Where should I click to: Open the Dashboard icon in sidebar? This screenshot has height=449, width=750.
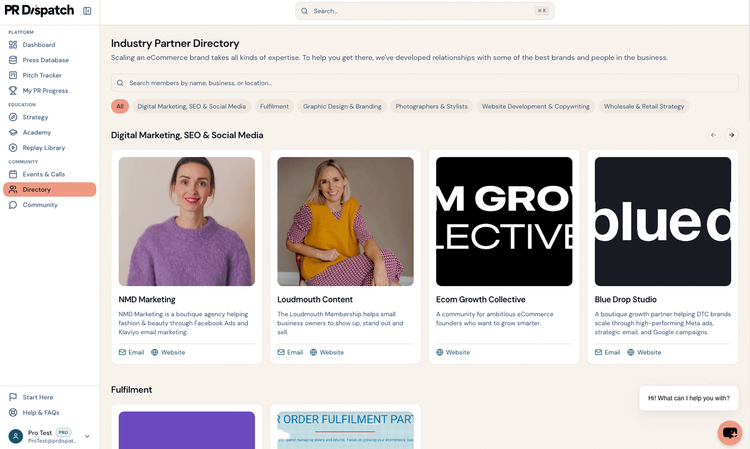pos(13,45)
